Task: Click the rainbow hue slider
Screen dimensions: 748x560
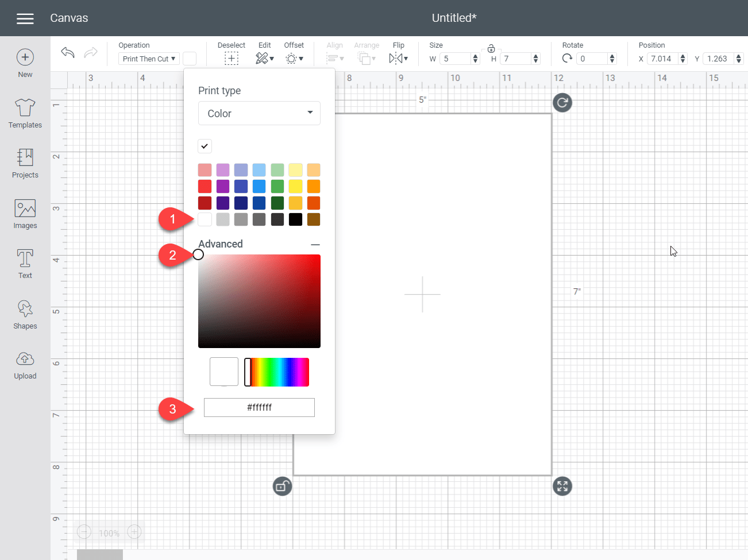Action: (277, 372)
